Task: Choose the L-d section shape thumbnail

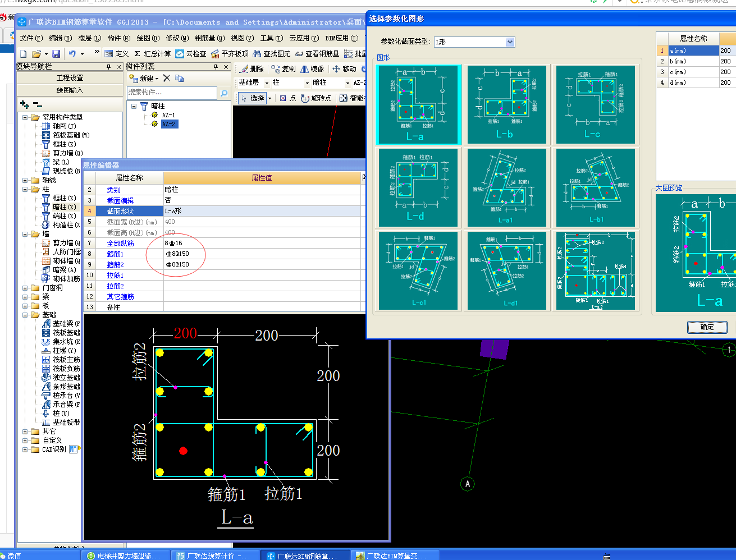Action: [x=418, y=187]
